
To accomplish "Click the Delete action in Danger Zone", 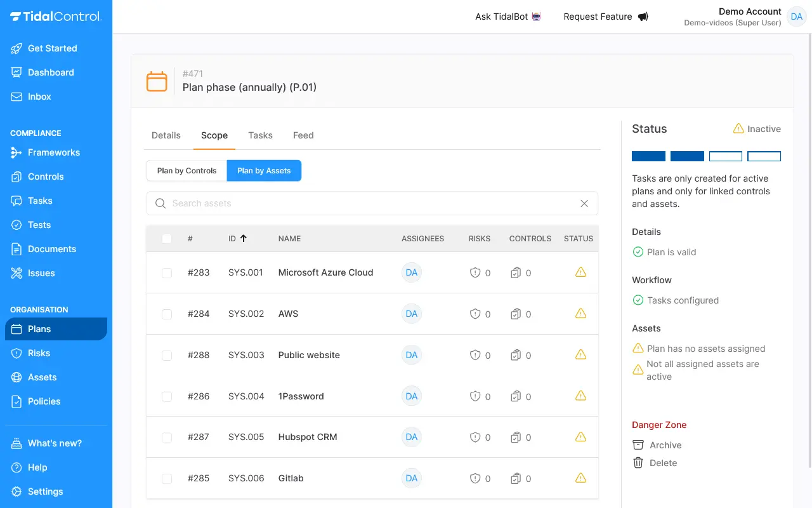I will (655, 463).
